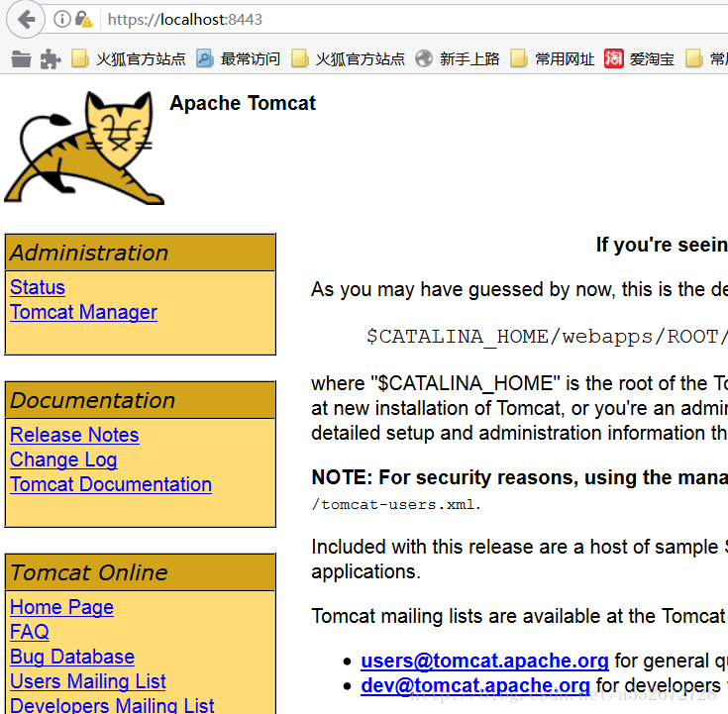Image resolution: width=728 pixels, height=714 pixels.
Task: Click the dev@tomcat.apache.org email link
Action: [475, 685]
